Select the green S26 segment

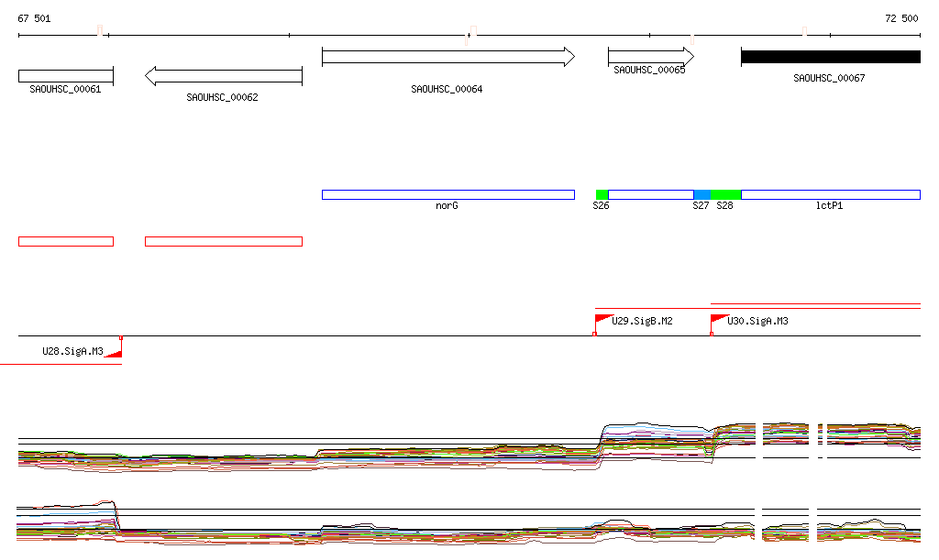click(602, 194)
